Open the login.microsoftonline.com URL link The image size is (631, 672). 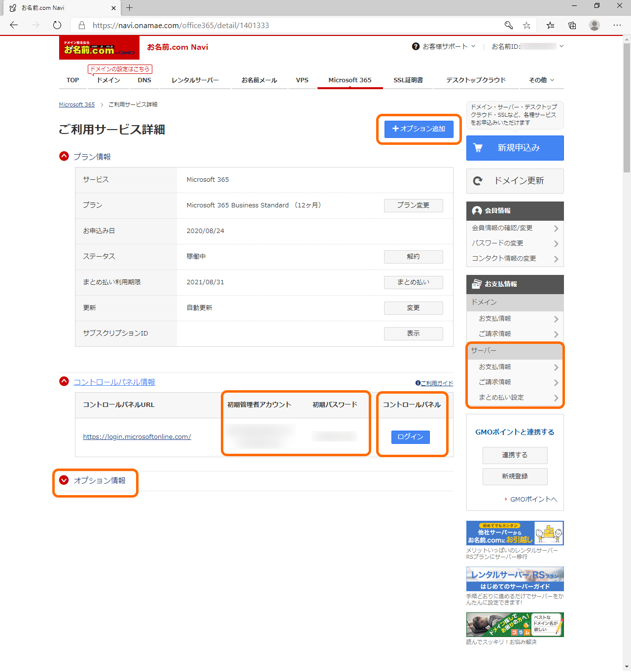coord(137,437)
